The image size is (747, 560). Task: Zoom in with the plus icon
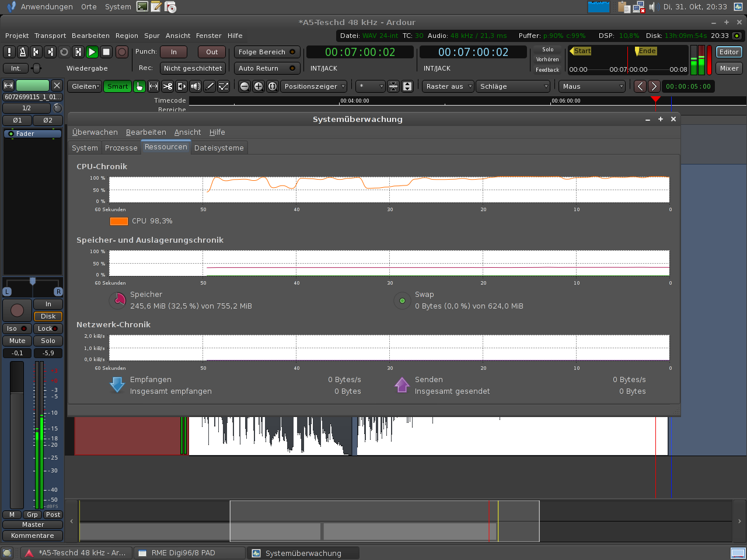259,86
